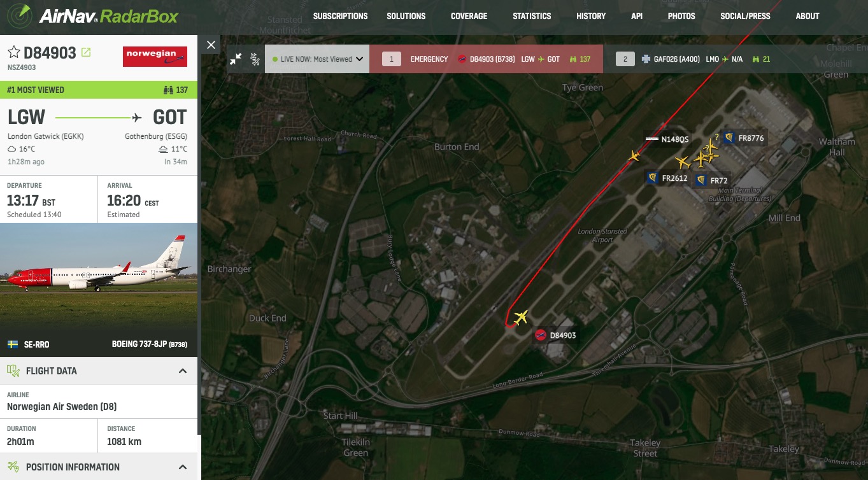Click the Ryanair icon beside FR2612
This screenshot has height=480, width=868.
(653, 178)
